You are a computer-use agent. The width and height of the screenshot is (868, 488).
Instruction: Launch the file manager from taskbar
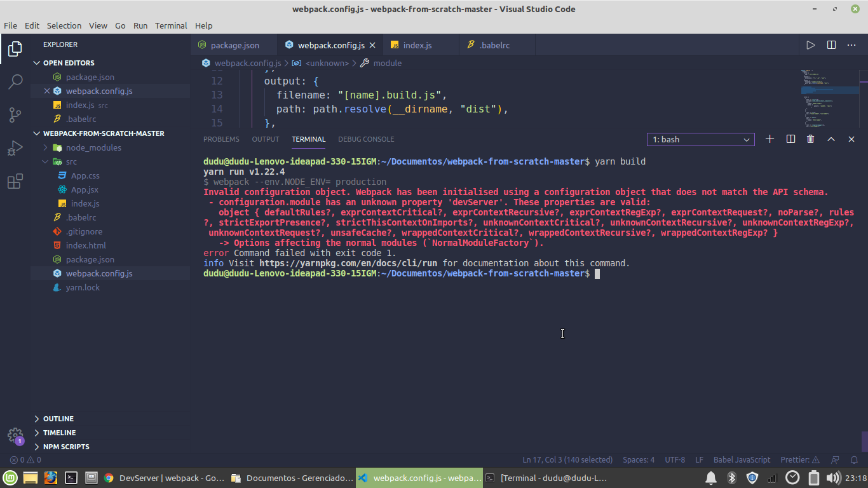[x=31, y=478]
